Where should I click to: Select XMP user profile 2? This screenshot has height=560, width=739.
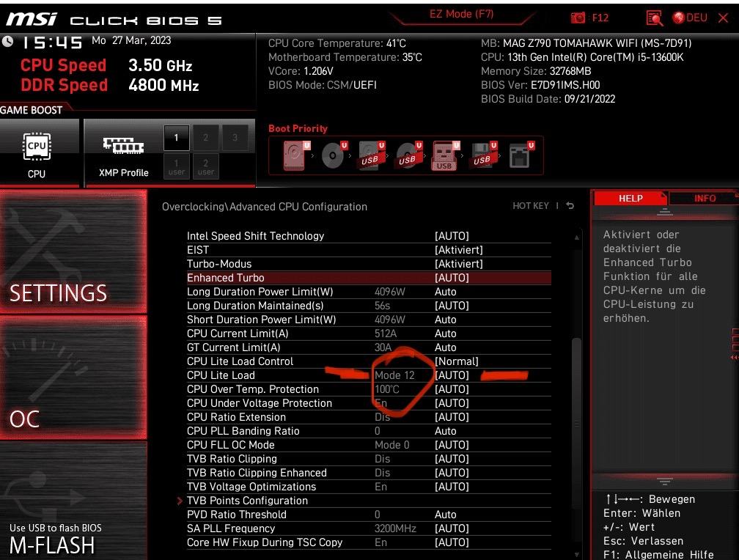tap(205, 166)
